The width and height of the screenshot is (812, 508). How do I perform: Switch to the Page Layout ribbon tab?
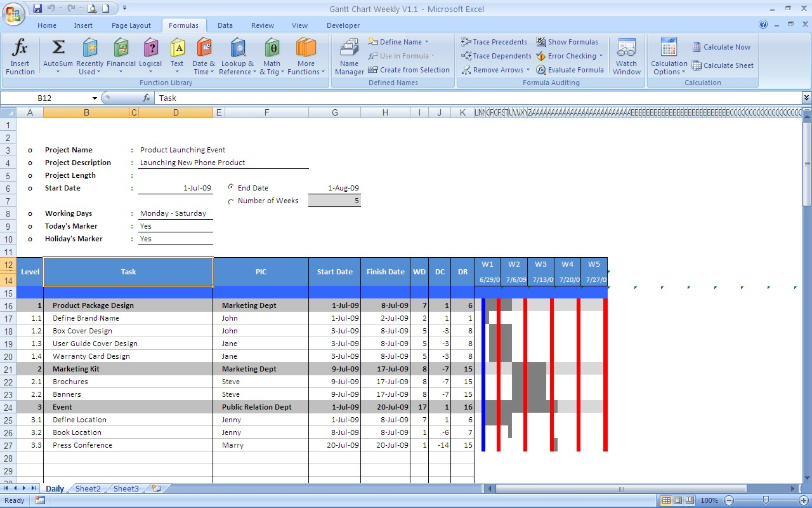131,25
